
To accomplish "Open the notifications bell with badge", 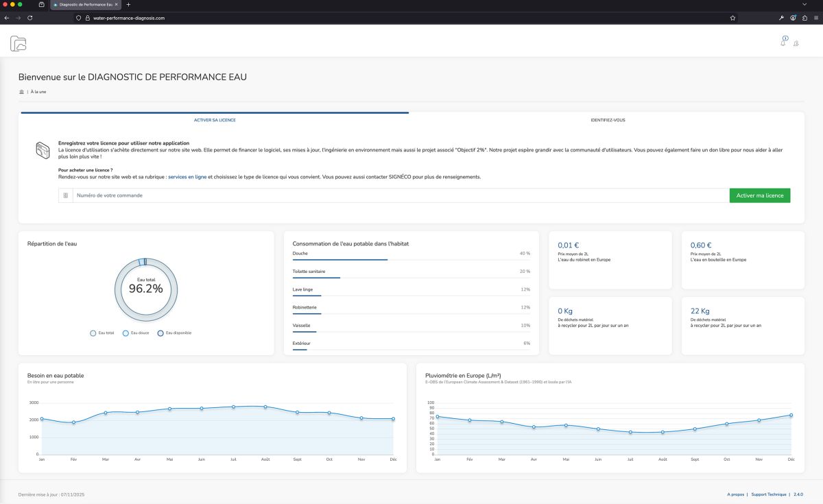I will pyautogui.click(x=783, y=43).
